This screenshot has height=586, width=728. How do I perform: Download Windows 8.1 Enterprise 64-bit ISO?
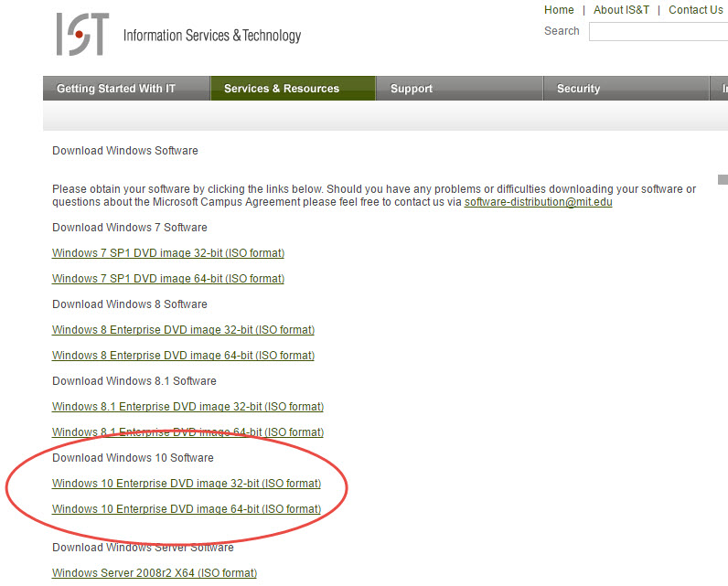pos(188,432)
